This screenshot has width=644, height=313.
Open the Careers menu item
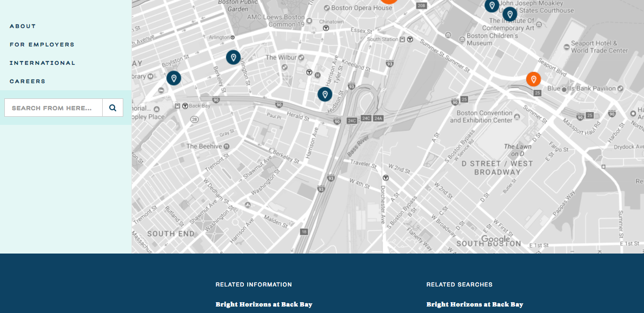click(x=28, y=81)
